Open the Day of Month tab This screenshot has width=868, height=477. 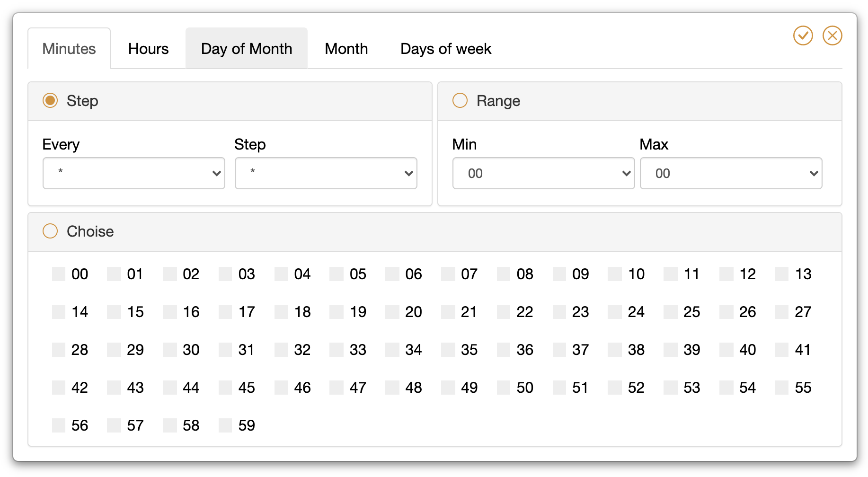click(246, 49)
